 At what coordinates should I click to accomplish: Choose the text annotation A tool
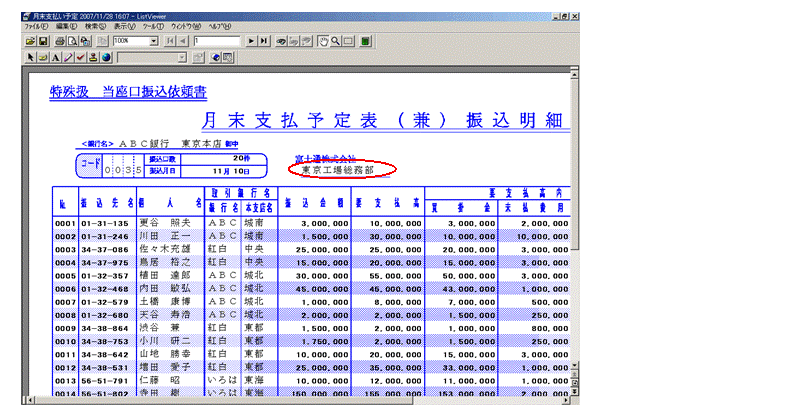[x=56, y=57]
